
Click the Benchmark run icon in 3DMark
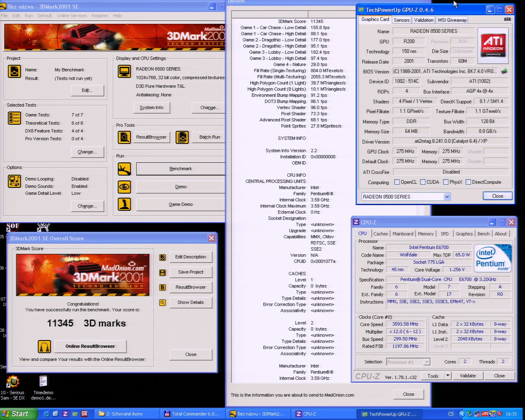124,169
